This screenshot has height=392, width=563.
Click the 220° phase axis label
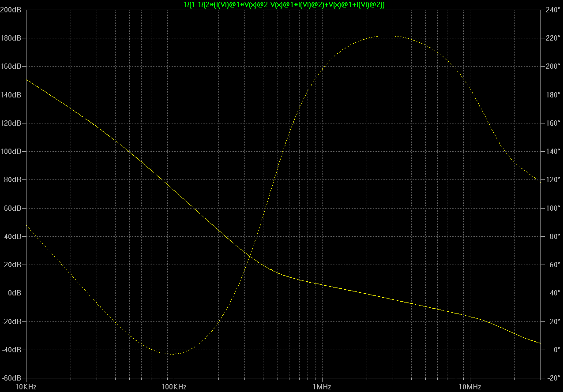552,38
